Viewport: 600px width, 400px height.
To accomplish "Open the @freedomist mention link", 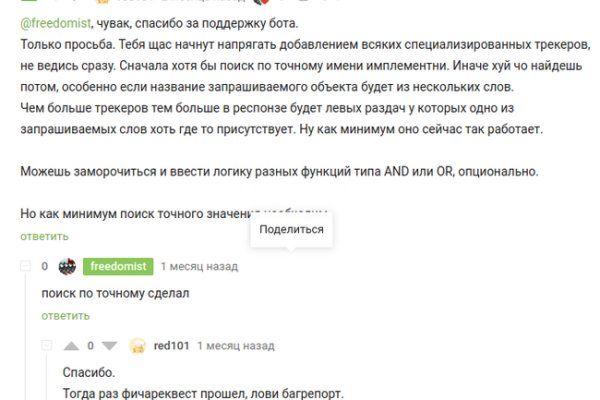I will point(52,23).
